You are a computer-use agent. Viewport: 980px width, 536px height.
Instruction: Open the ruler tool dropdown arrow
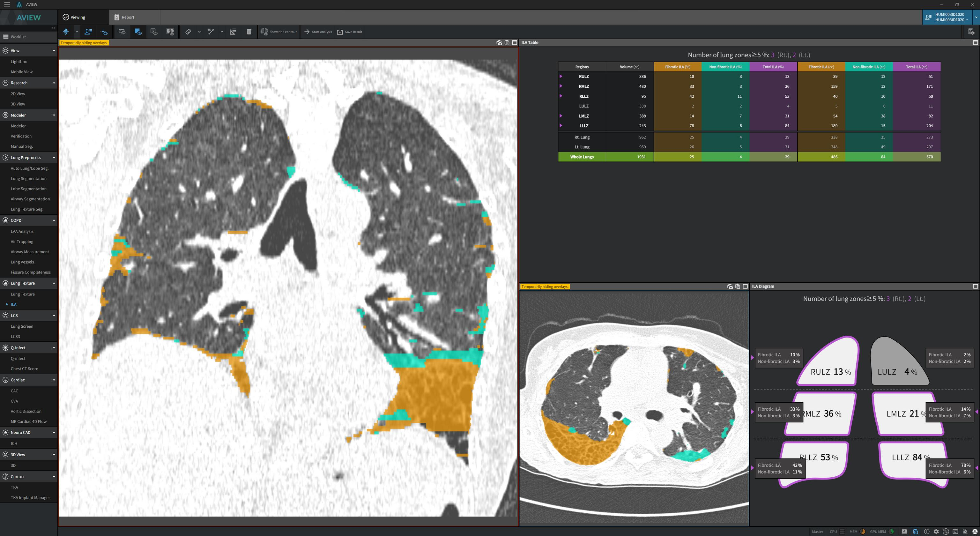pyautogui.click(x=199, y=32)
